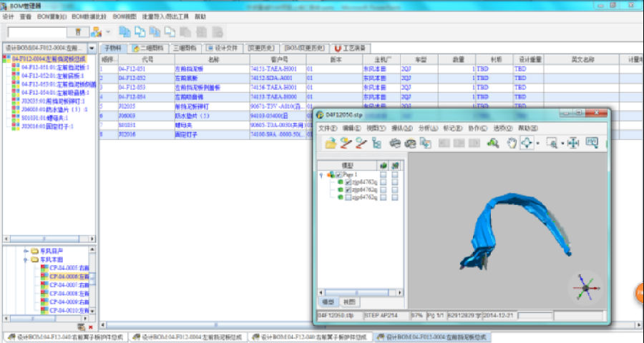Toggle Page 1 first column checkbox
Screen dimensions: 644x343
384,175
